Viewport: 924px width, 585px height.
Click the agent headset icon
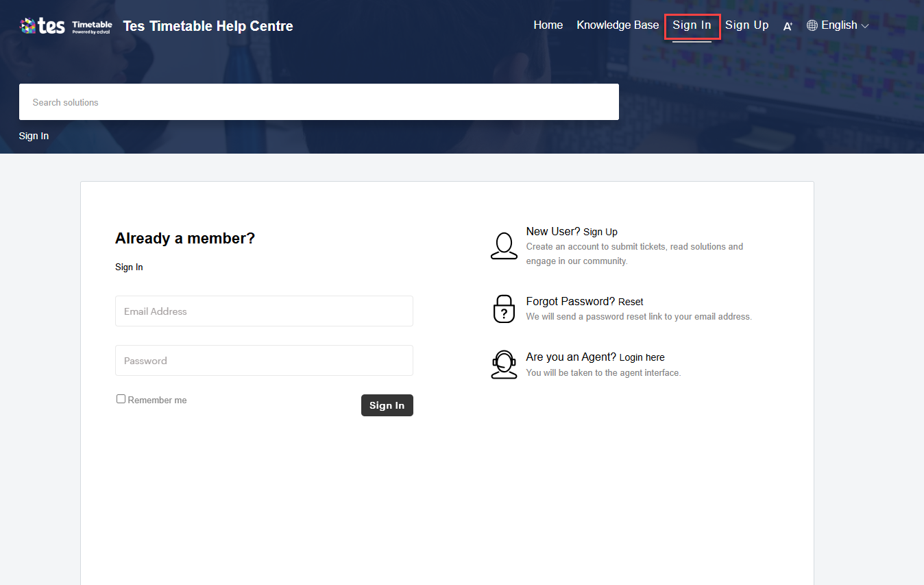504,365
